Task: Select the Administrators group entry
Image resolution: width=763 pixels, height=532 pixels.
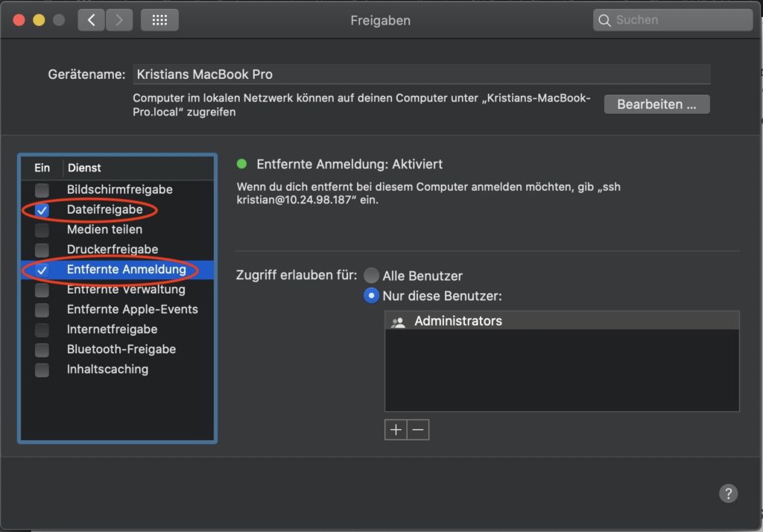Action: pos(458,321)
